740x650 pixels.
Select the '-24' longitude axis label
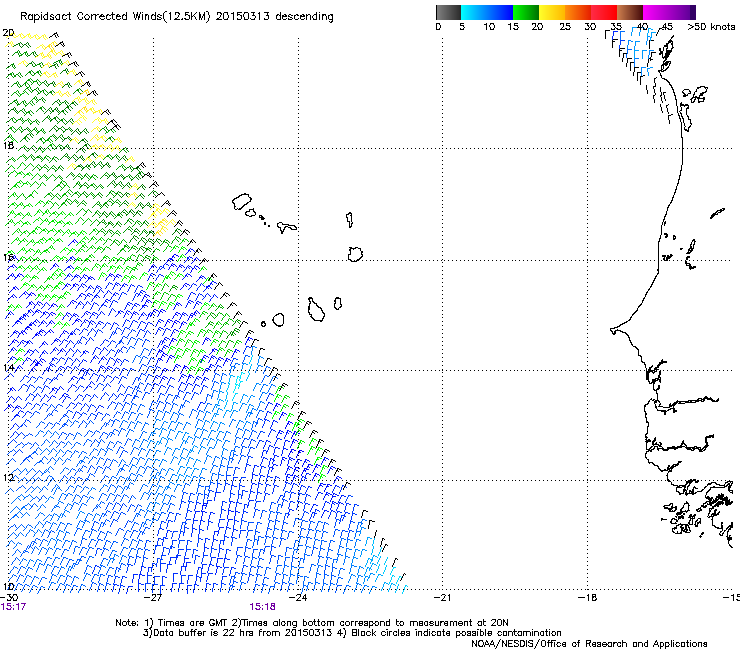coord(298,597)
